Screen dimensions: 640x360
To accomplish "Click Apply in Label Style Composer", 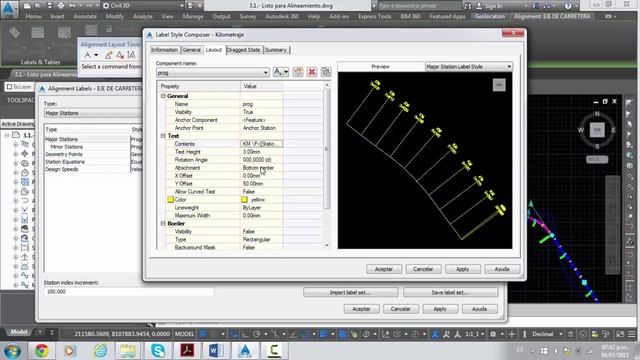I will coord(462,269).
